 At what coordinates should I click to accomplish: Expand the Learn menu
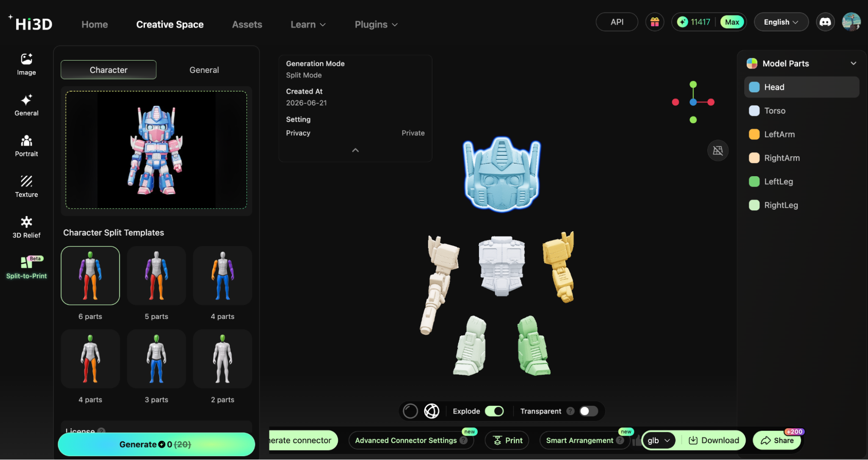pyautogui.click(x=308, y=25)
